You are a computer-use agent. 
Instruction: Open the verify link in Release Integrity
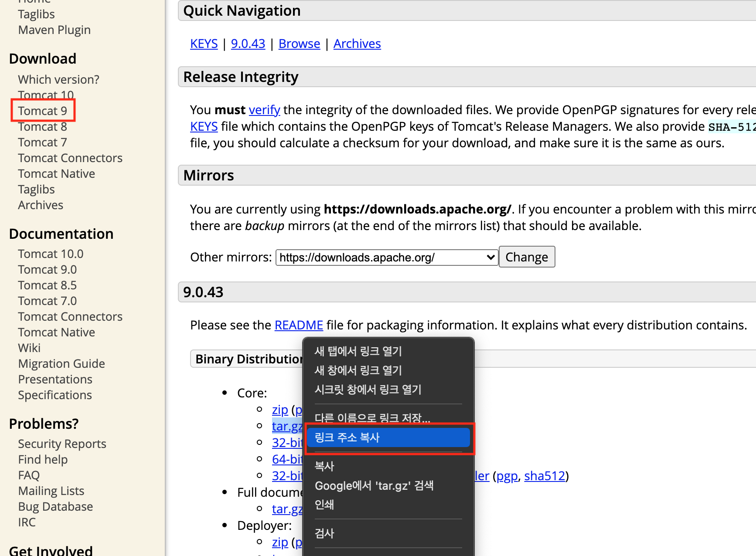264,110
